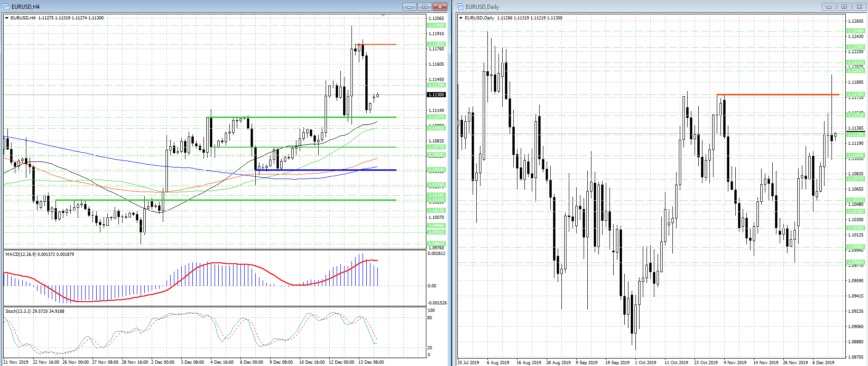Screen dimensions: 868x366
Task: Open the H4 chart's one-click trading arrow
Action: [7, 18]
